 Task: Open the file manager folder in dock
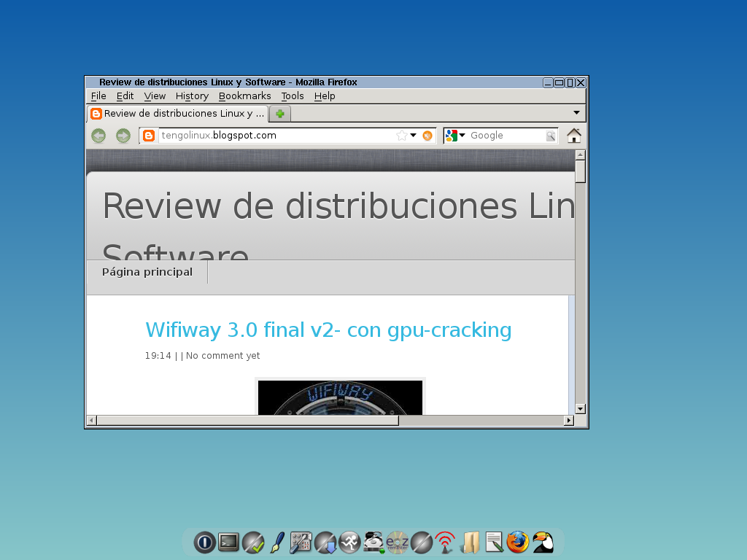click(x=470, y=542)
